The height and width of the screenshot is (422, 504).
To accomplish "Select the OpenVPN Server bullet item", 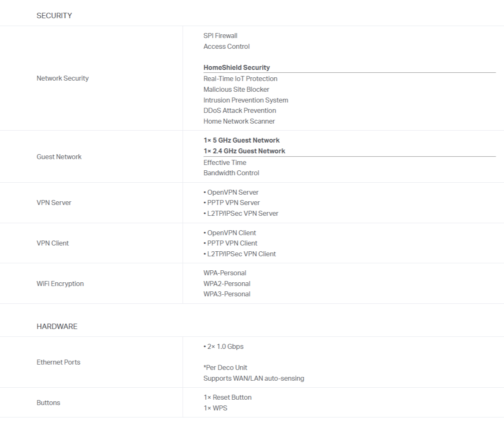I will [231, 192].
